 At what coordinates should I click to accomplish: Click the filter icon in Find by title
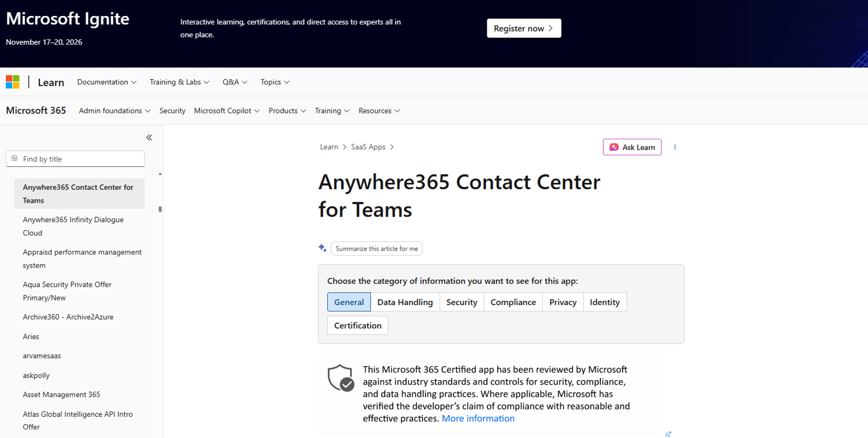(15, 159)
